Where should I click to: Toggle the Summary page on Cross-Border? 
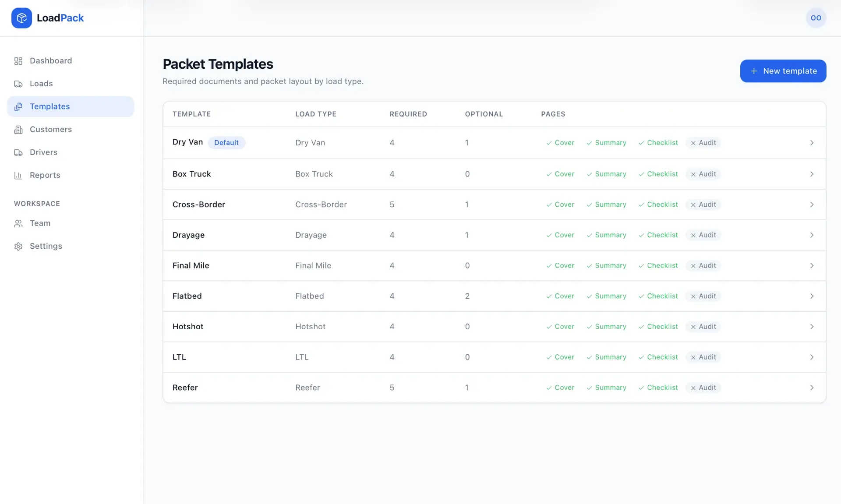click(x=606, y=204)
